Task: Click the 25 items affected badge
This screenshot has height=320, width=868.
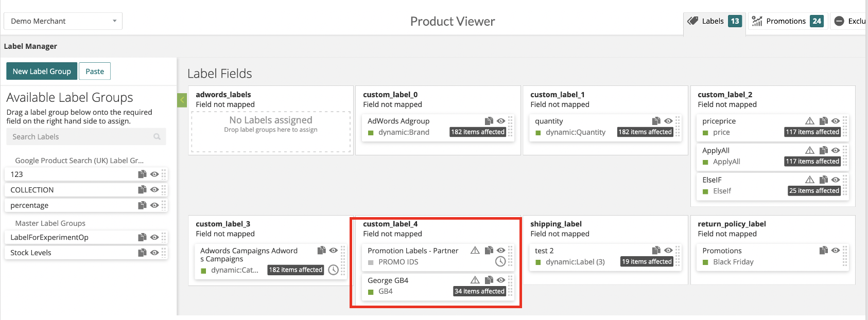Action: 814,191
